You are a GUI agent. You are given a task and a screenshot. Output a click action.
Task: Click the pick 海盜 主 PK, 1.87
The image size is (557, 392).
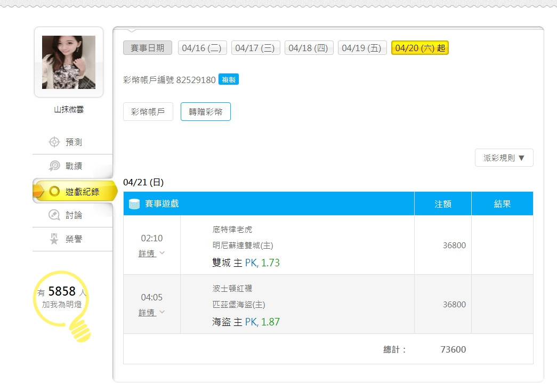246,322
